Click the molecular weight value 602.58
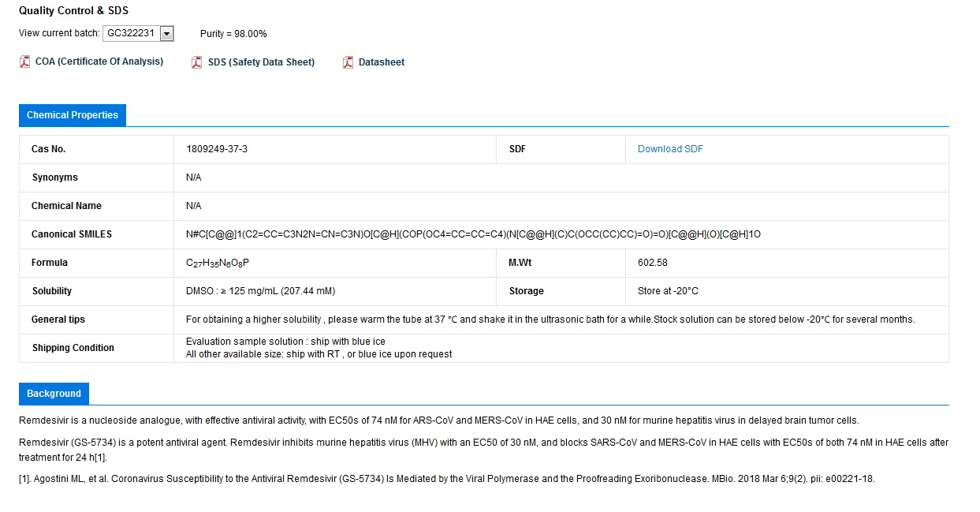This screenshot has width=980, height=512. (x=653, y=263)
